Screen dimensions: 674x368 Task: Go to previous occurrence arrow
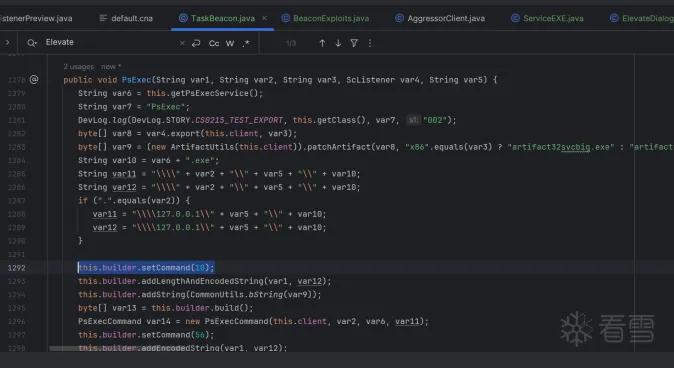pos(322,43)
